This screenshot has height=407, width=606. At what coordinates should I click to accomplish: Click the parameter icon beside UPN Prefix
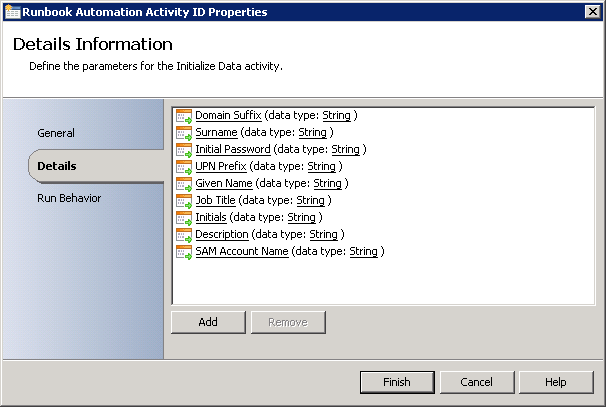coord(183,167)
